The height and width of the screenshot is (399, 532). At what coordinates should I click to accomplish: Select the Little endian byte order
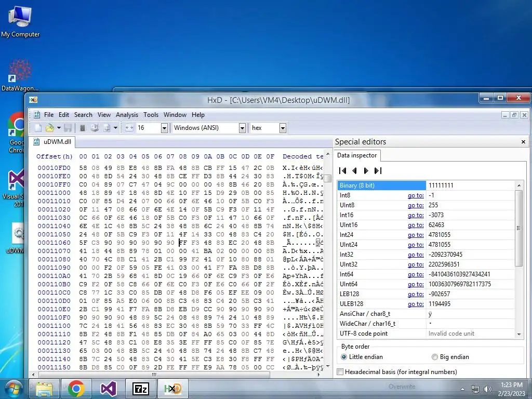[362, 357]
